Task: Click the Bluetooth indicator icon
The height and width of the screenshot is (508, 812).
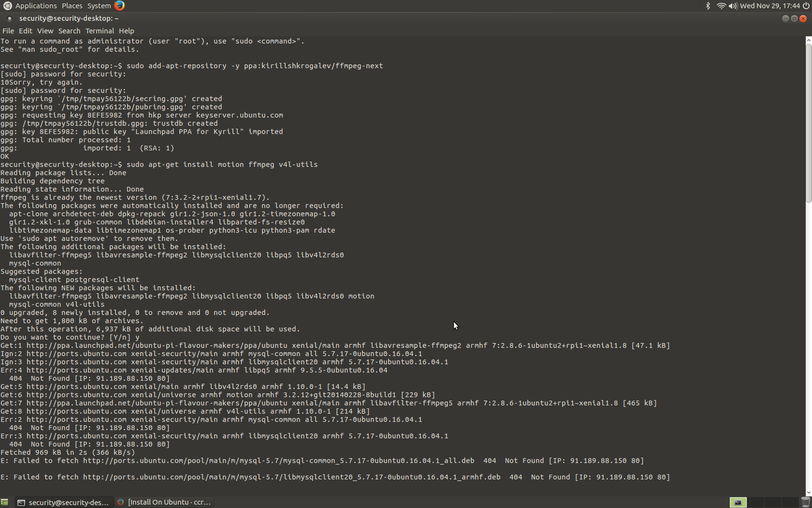Action: (708, 6)
